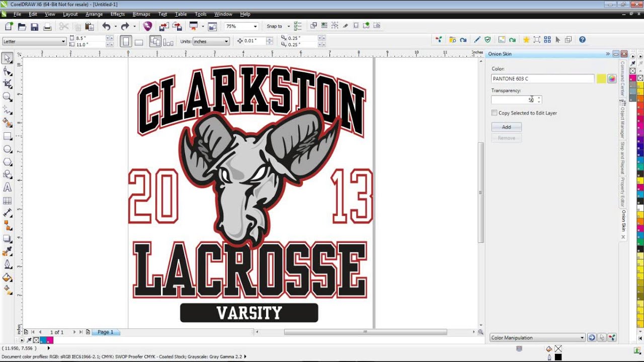Choose the Basic Shapes tool
644x362 pixels.
click(8, 174)
